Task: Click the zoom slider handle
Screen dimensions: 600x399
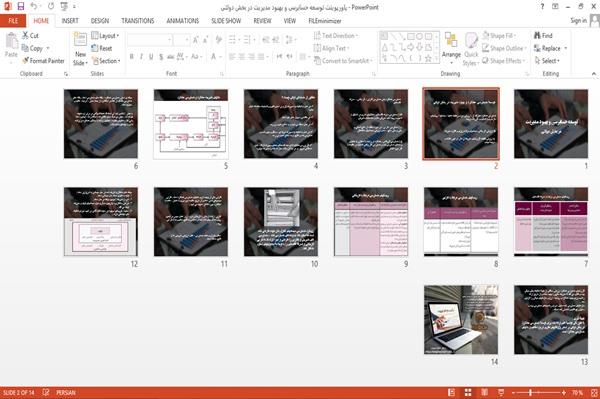Action: [x=530, y=392]
